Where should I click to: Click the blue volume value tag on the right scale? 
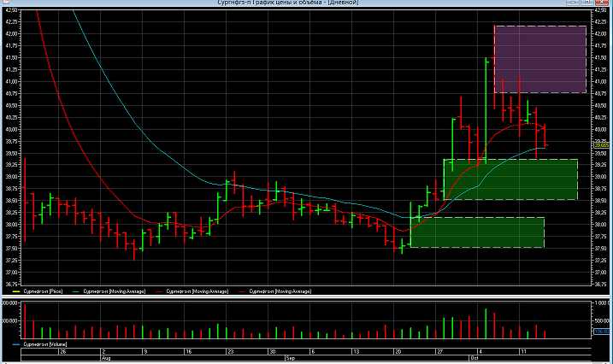coord(602,332)
